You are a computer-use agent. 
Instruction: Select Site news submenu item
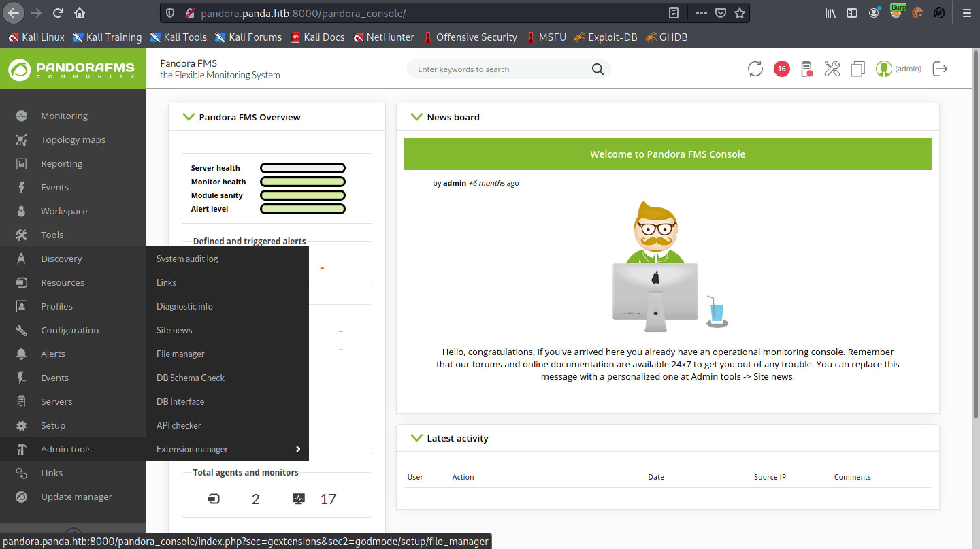(174, 330)
